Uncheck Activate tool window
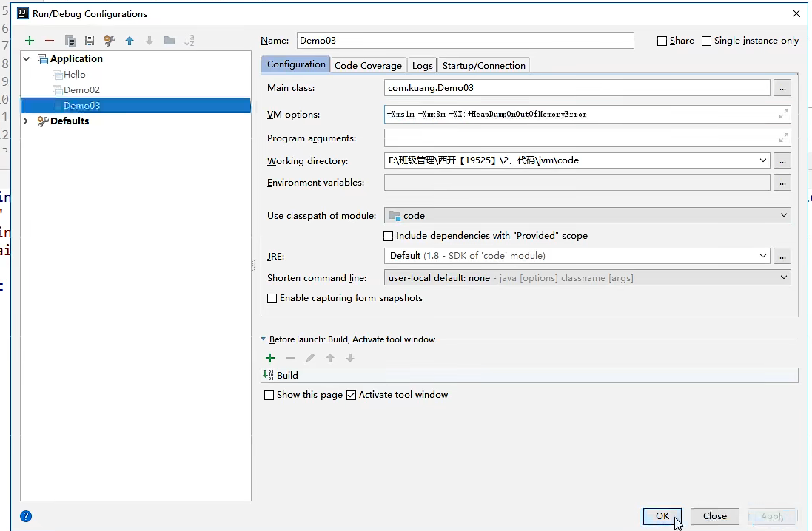The image size is (812, 531). pos(351,394)
